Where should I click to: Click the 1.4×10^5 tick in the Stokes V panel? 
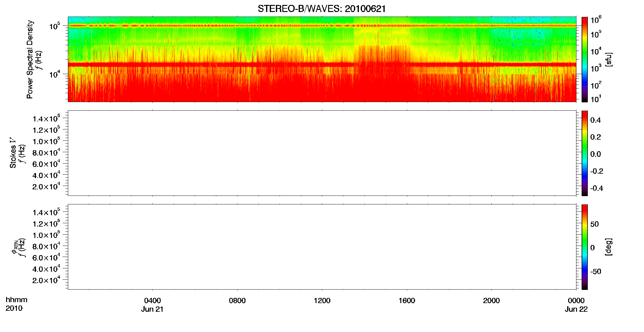point(46,118)
